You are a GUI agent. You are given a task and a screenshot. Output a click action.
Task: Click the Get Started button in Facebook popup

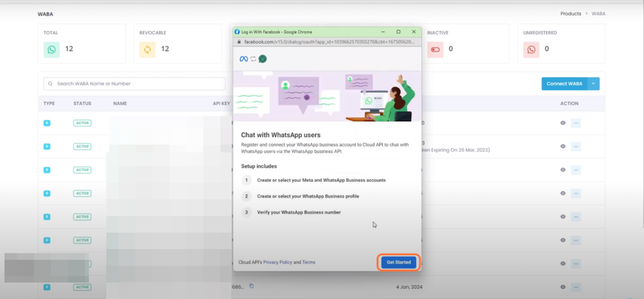(x=399, y=262)
